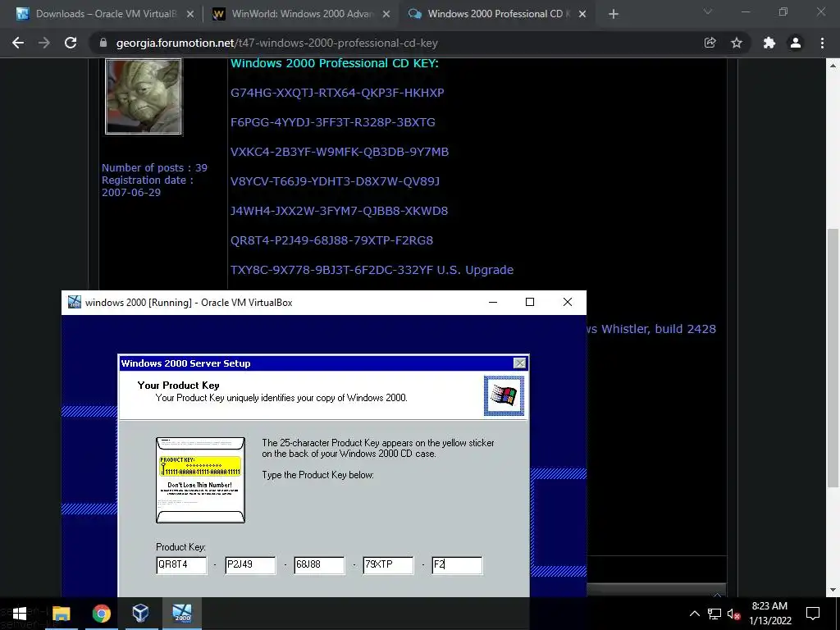Click the Windows flag logo in setup dialog
The image size is (840, 630).
[x=504, y=395]
